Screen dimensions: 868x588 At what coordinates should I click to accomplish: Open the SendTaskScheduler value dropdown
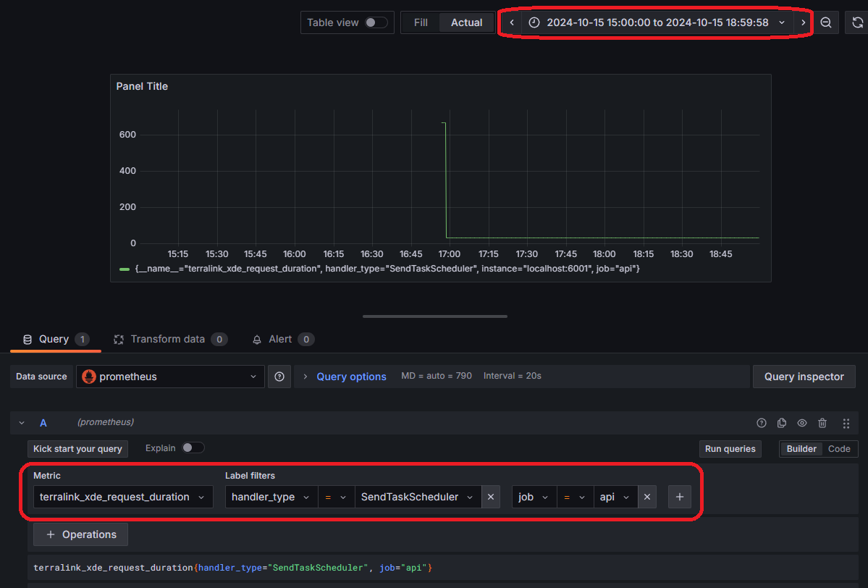click(418, 497)
